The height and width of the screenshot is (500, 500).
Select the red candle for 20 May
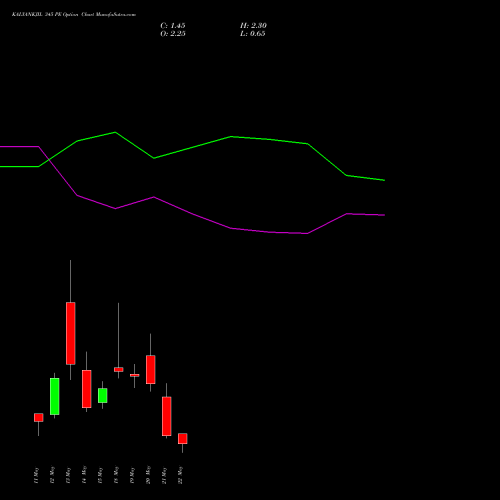(150, 370)
